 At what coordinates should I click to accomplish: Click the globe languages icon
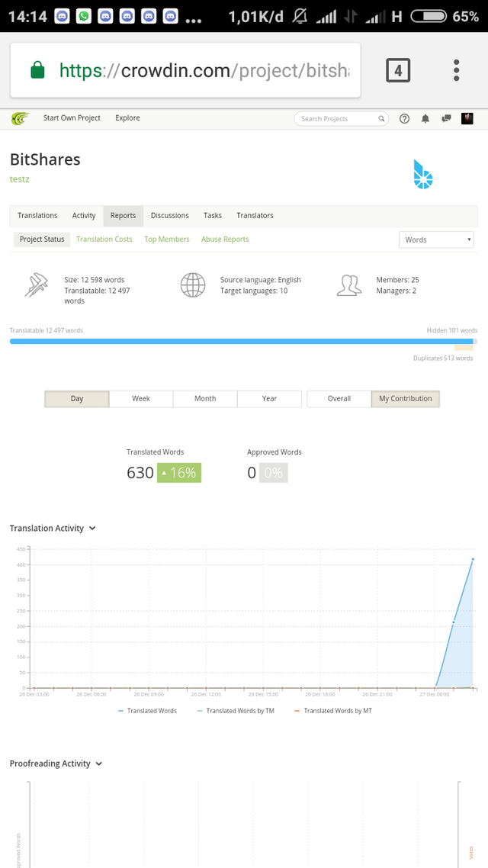point(193,285)
